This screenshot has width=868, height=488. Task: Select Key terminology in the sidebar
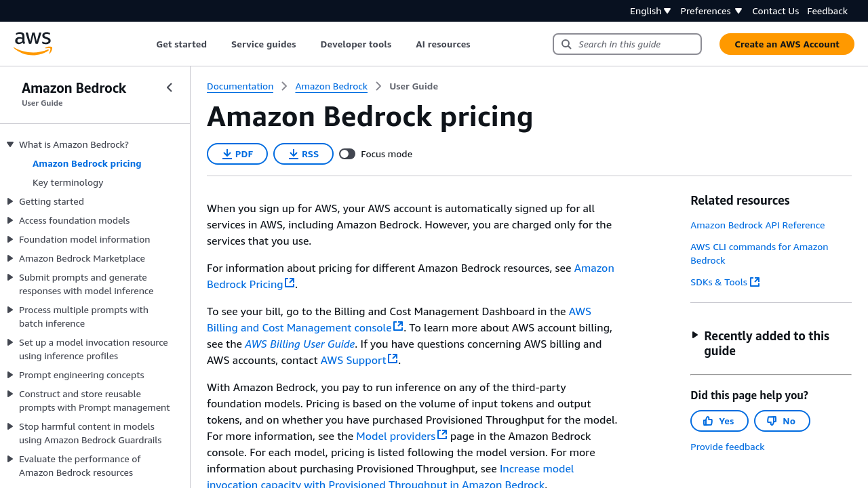tap(68, 182)
